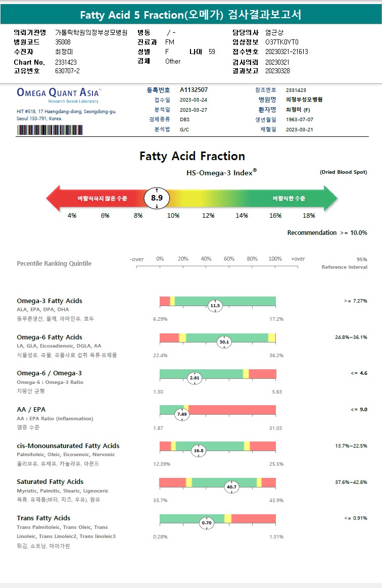Click the Recommendation >= 10.0% text

point(327,233)
